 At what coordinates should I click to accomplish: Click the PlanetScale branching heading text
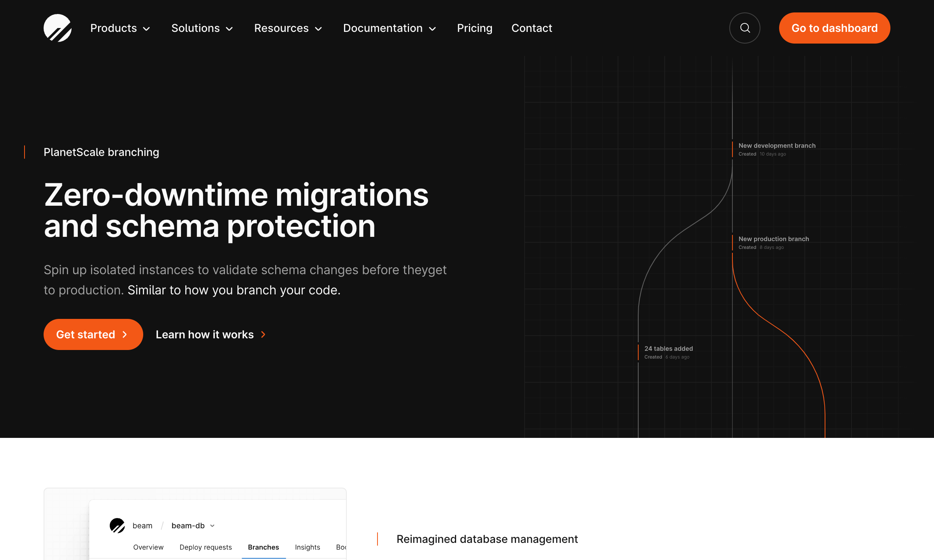coord(101,152)
